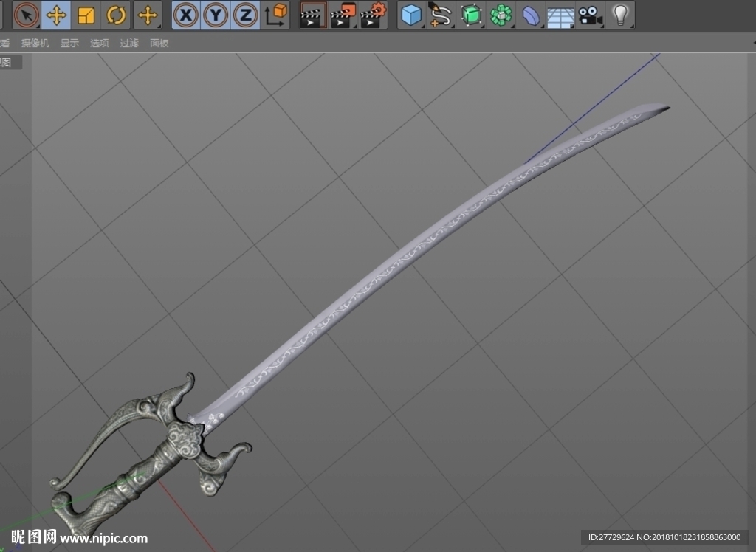Toggle X axis lock
Image resolution: width=756 pixels, height=552 pixels.
(185, 15)
